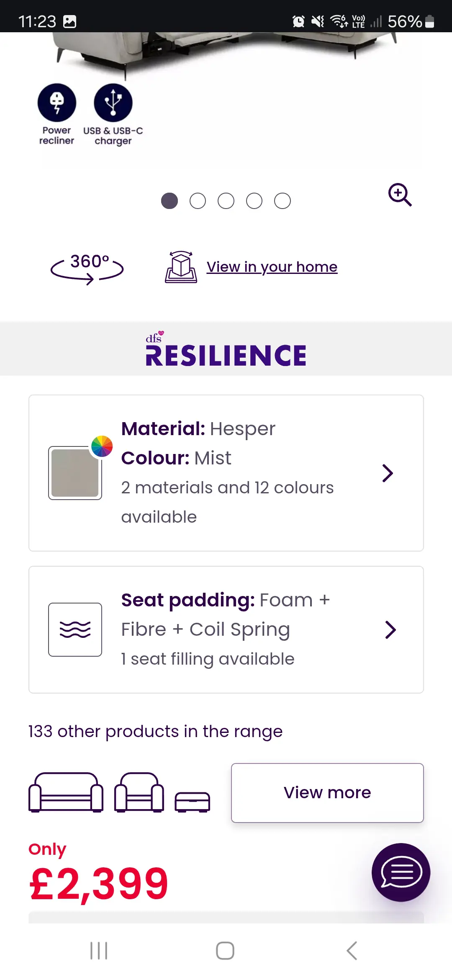This screenshot has width=452, height=980.
Task: Tap the Android back navigation button
Action: coord(352,951)
